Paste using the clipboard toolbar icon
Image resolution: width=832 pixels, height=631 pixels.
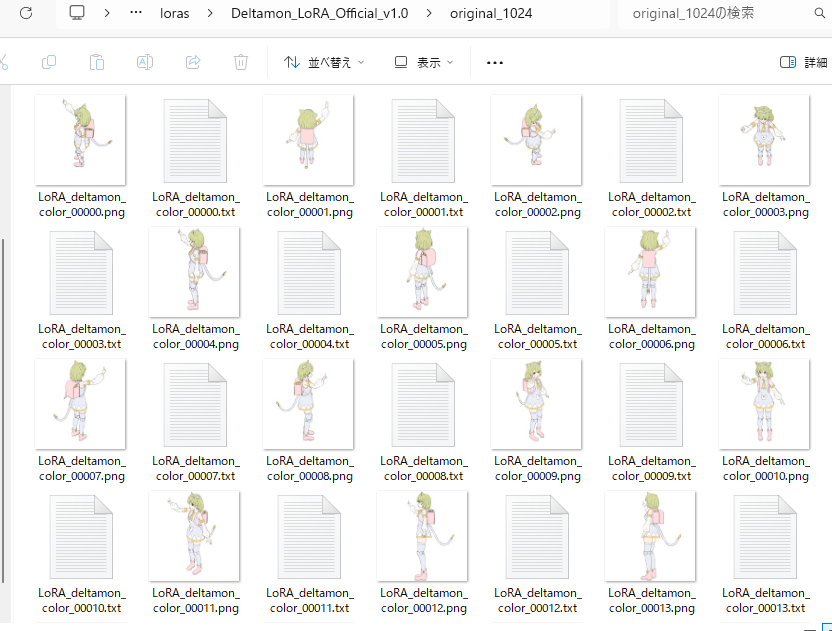[x=97, y=62]
